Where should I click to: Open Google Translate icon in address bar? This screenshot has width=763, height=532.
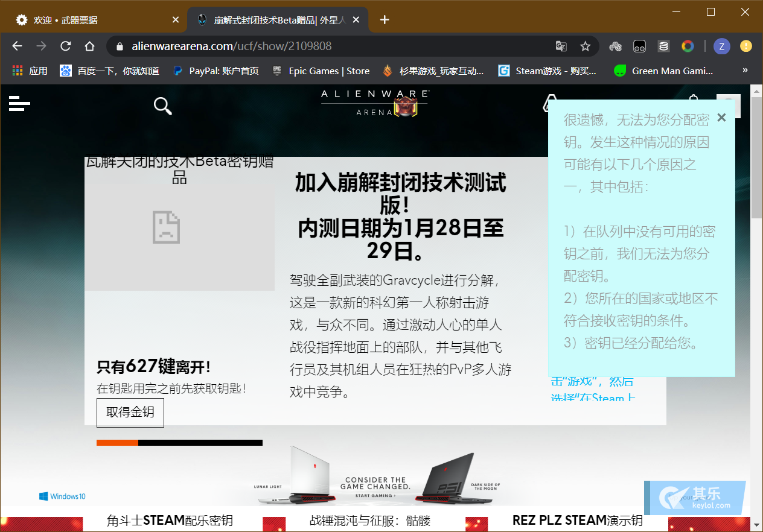coord(561,46)
